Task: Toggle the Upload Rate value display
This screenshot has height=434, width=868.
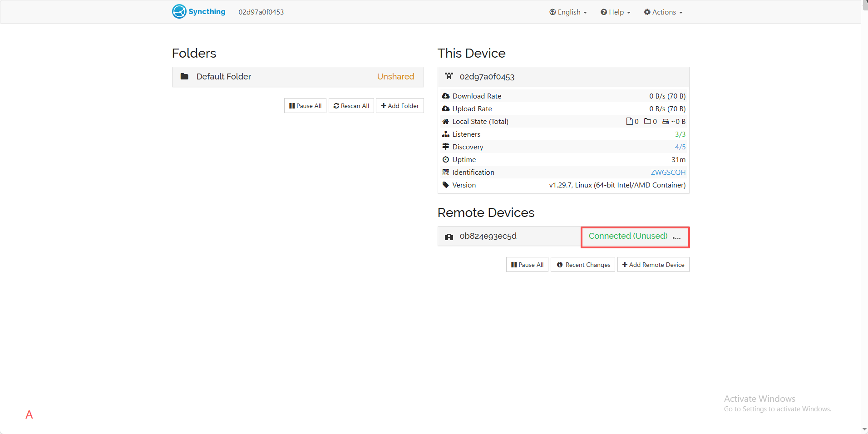Action: pyautogui.click(x=667, y=108)
